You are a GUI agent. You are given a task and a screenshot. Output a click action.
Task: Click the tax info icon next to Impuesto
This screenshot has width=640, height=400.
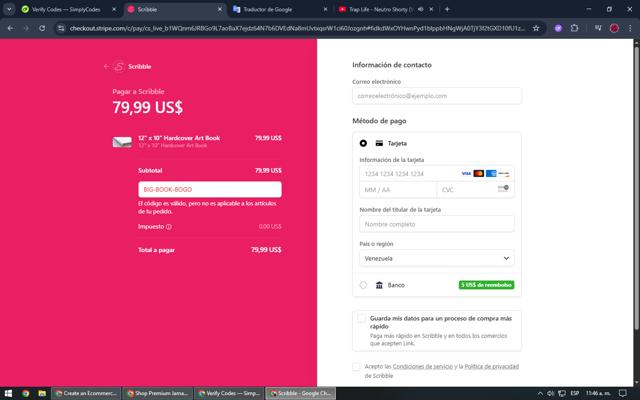[x=169, y=227]
